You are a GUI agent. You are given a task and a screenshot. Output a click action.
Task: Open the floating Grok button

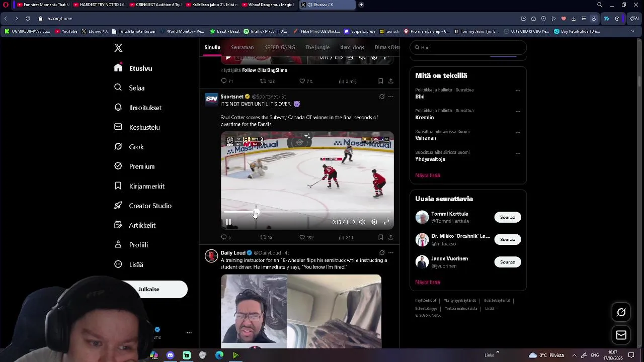coord(621,312)
